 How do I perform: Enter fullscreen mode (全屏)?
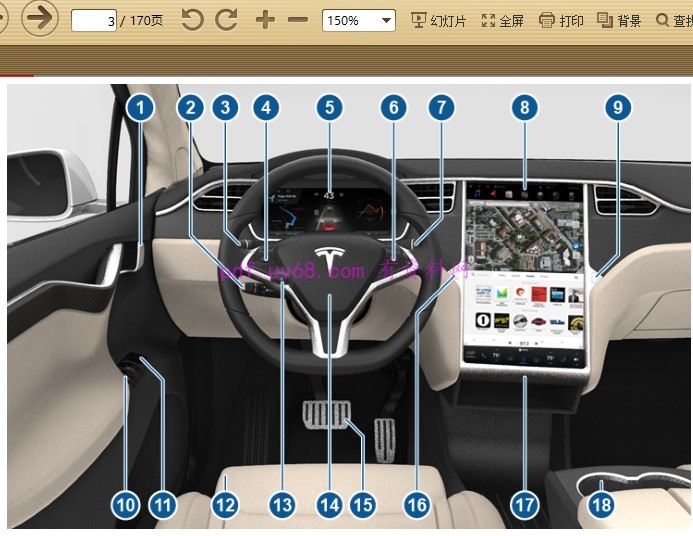(502, 20)
